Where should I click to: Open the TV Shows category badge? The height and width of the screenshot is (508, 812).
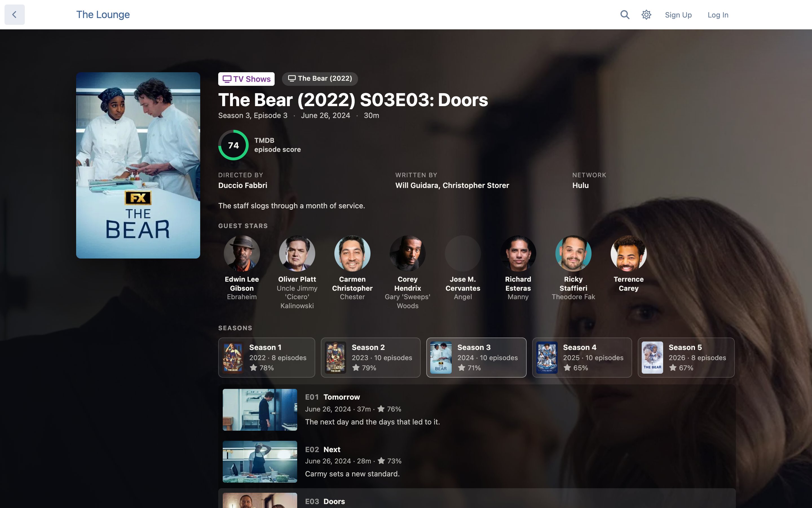(246, 79)
